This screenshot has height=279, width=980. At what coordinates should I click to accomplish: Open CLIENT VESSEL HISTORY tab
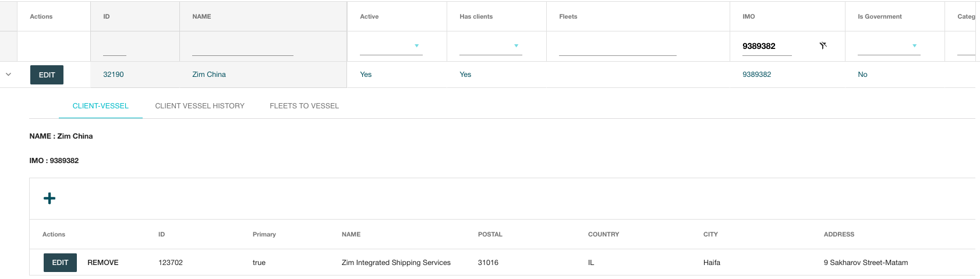[200, 106]
